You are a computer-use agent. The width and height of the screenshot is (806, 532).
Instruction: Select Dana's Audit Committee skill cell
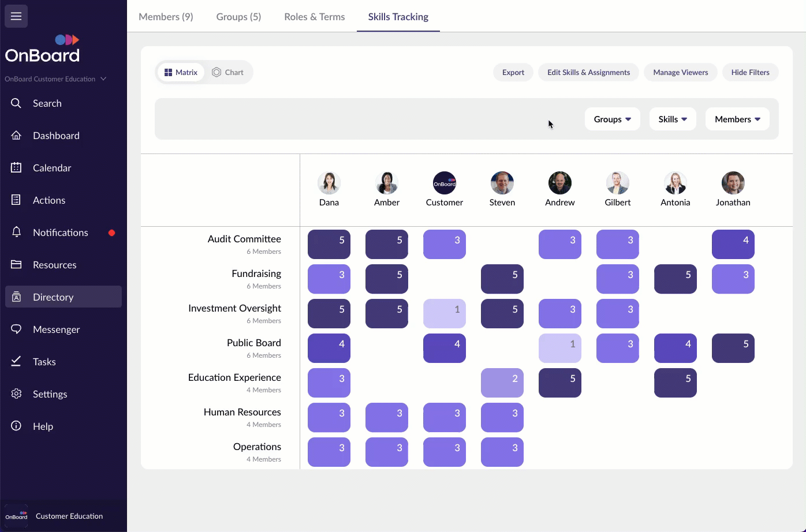[x=329, y=244]
